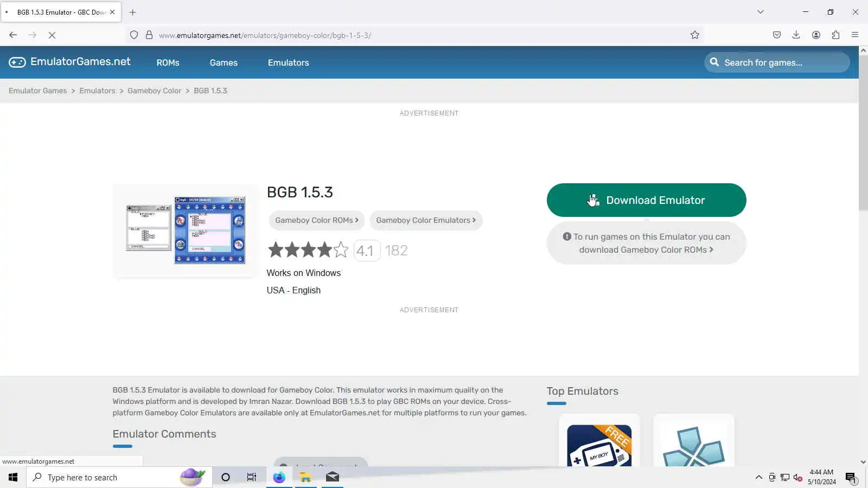The height and width of the screenshot is (488, 868).
Task: Open the Firefox account icon
Action: coord(816,35)
